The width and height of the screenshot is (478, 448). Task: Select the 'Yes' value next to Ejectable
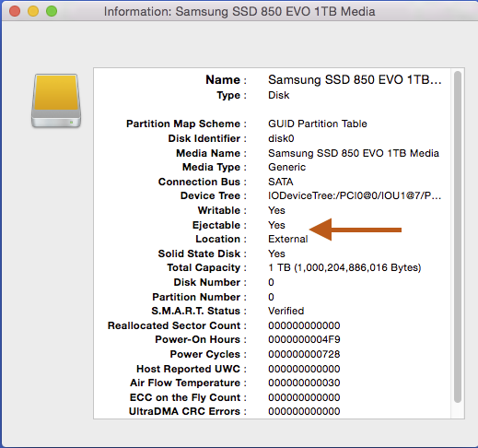point(276,225)
